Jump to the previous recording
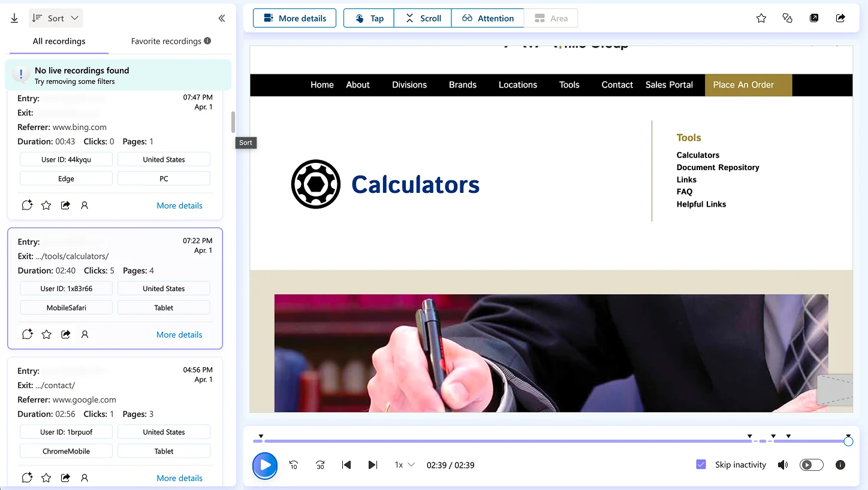This screenshot has height=490, width=868. coord(346,465)
